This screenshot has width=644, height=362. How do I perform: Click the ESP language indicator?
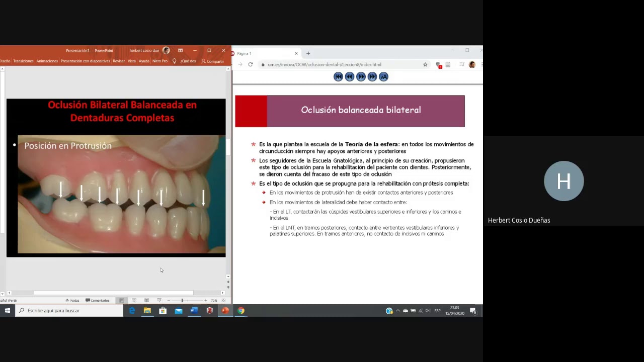pos(437,311)
